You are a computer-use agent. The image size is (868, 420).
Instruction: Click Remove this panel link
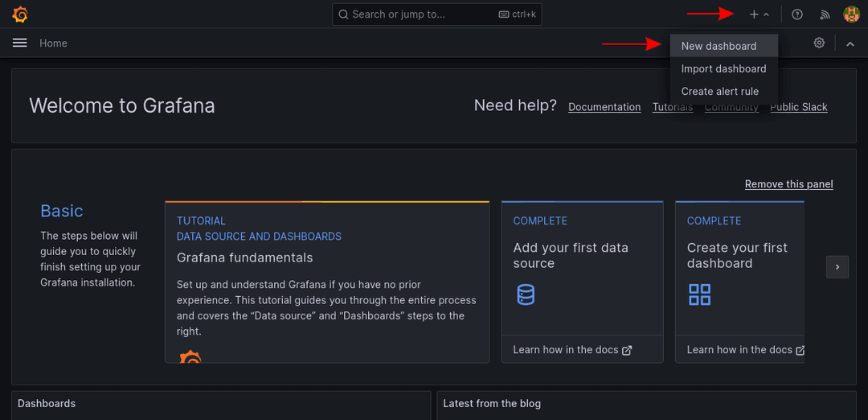pyautogui.click(x=788, y=184)
